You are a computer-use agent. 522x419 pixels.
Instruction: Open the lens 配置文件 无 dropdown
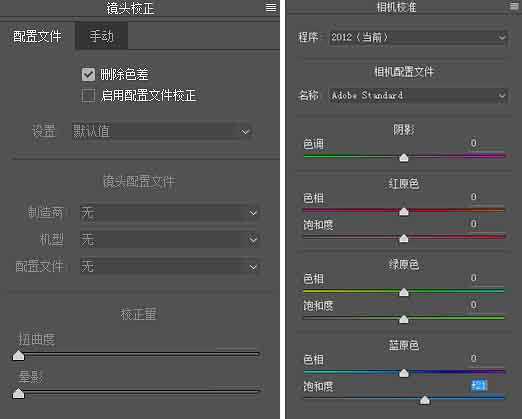[x=170, y=267]
